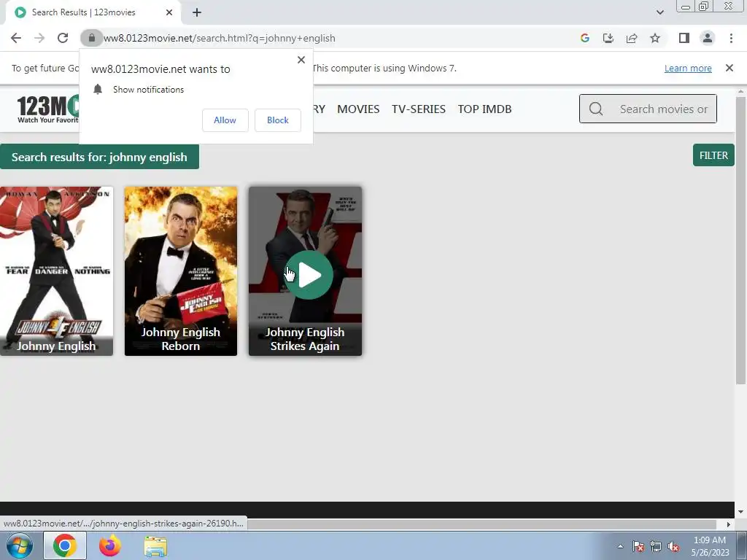The height and width of the screenshot is (560, 747).
Task: Click the scrollbar up arrow
Action: (x=740, y=91)
